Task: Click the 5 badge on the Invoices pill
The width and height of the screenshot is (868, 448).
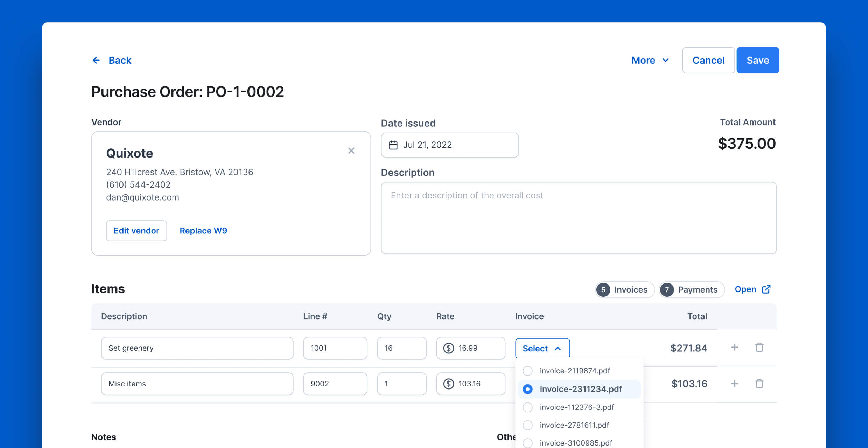Action: (x=603, y=290)
